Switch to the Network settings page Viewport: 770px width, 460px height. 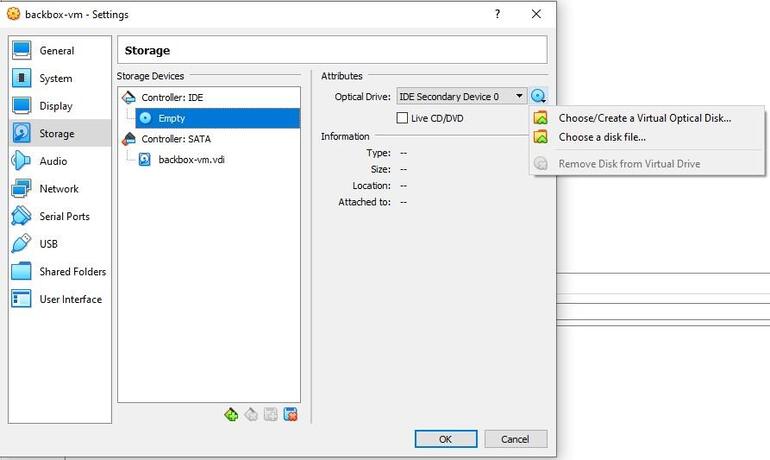60,189
